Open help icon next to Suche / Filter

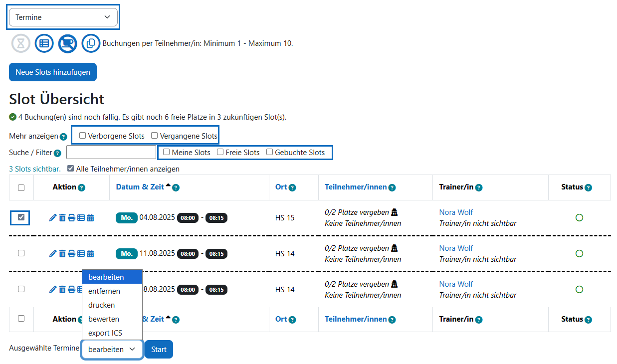click(x=57, y=153)
